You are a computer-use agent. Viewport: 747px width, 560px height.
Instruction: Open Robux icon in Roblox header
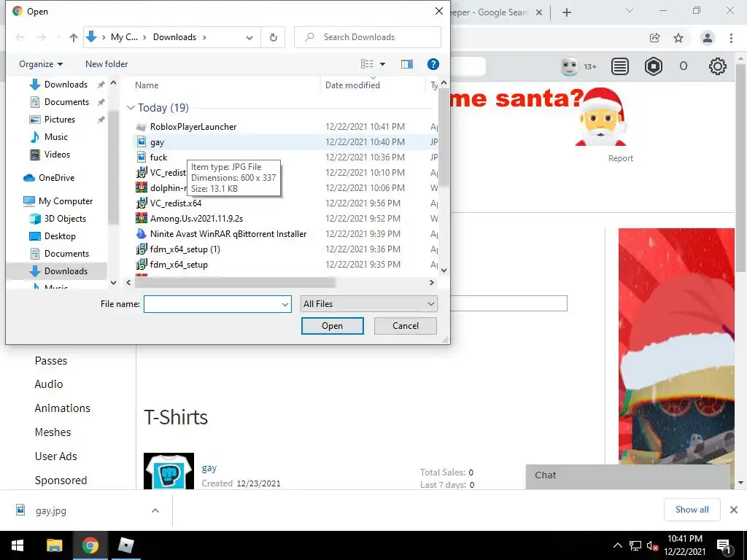tap(653, 66)
